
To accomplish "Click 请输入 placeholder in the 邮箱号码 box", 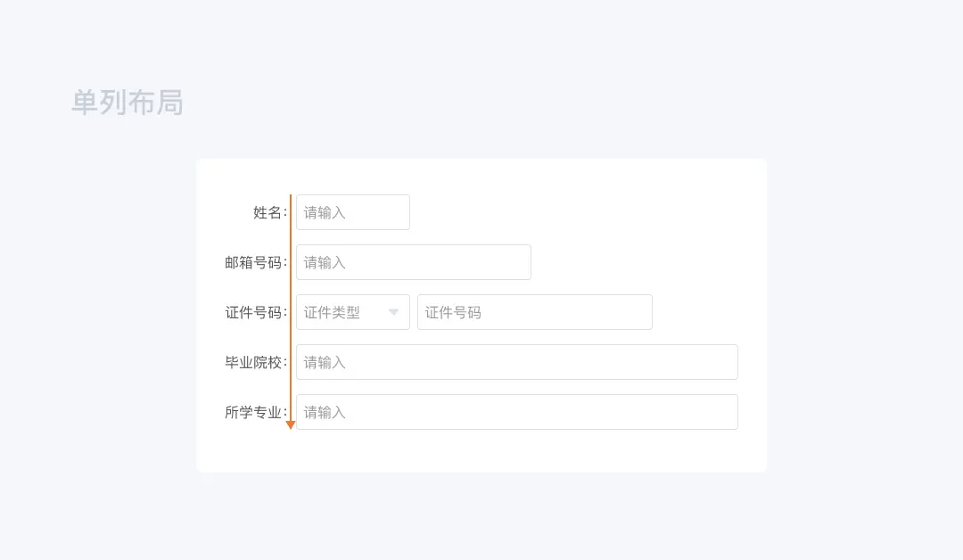I will (x=325, y=262).
